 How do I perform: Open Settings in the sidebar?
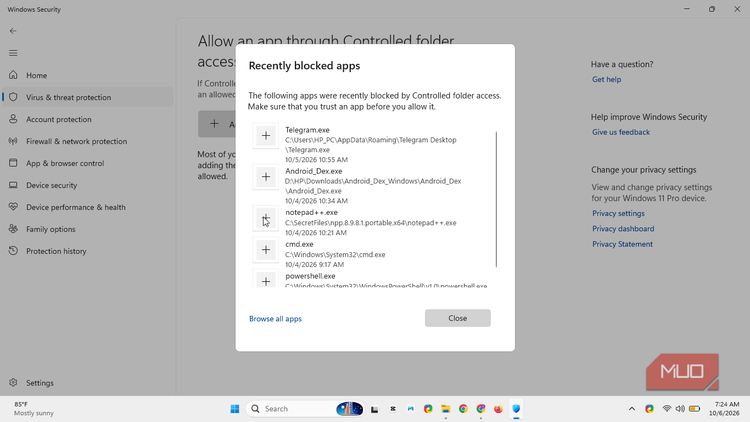88,383
